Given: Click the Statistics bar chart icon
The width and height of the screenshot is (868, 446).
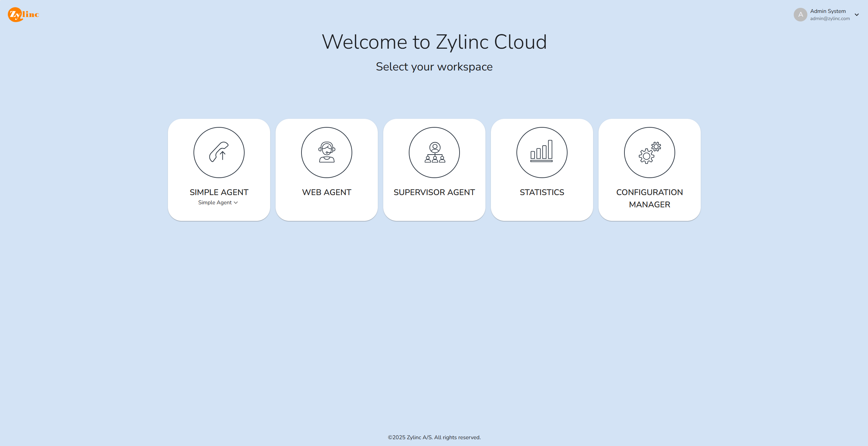Looking at the screenshot, I should tap(542, 152).
